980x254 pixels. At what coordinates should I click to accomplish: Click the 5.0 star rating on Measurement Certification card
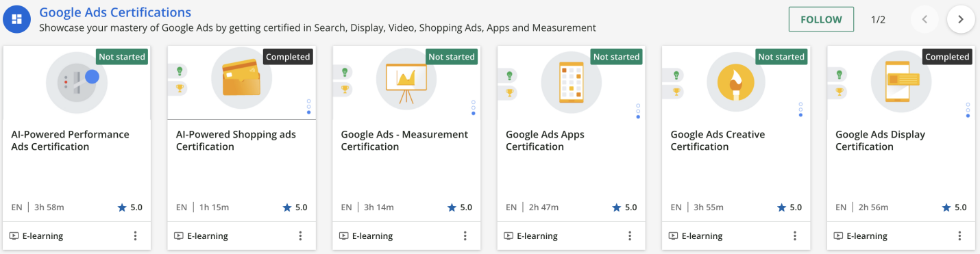(x=460, y=207)
